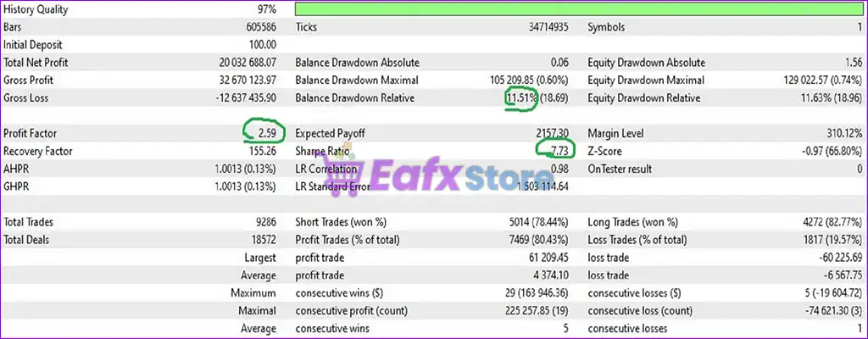The width and height of the screenshot is (868, 339).
Task: Click the green History Quality progress bar
Action: coord(578,8)
